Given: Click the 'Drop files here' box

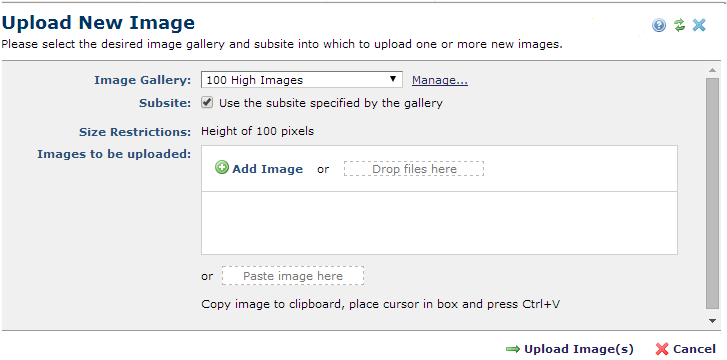Looking at the screenshot, I should click(x=414, y=169).
